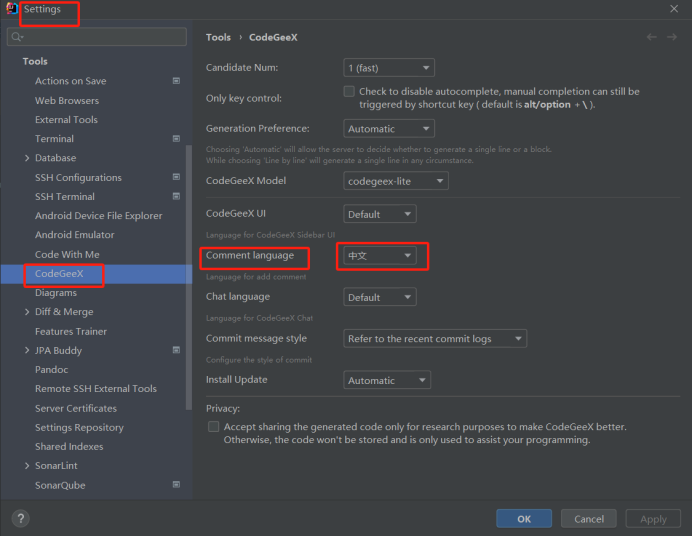Open the Install Update dropdown
The image size is (692, 536).
387,380
